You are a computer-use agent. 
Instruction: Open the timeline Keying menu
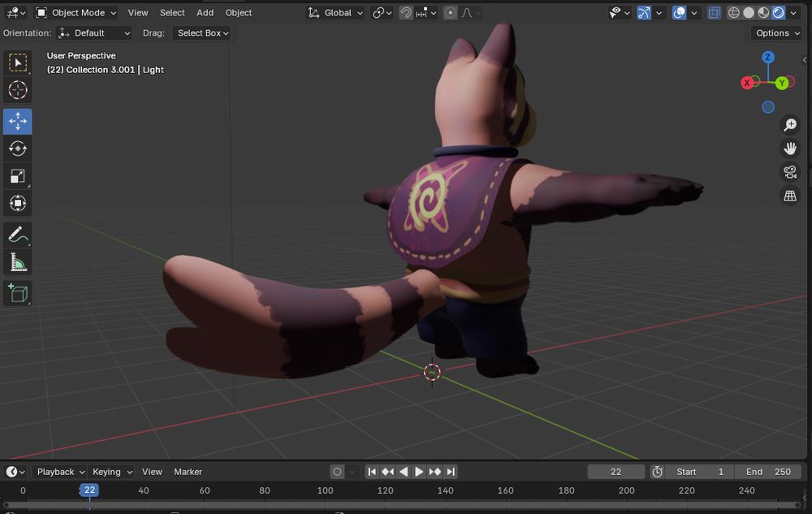(112, 472)
